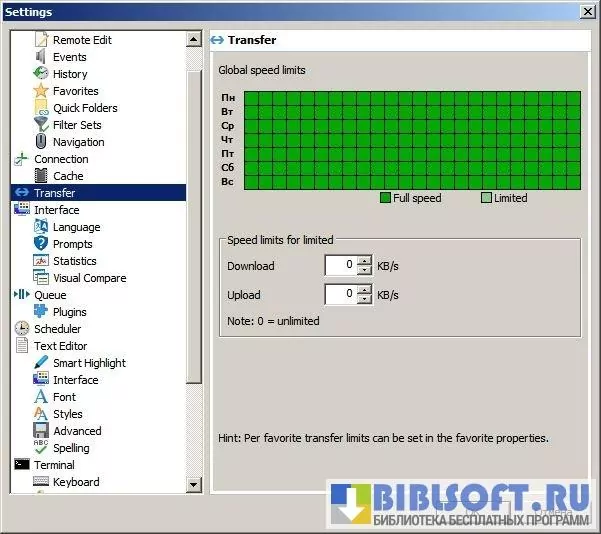Click the Remote Edit icon in tree

pos(41,40)
